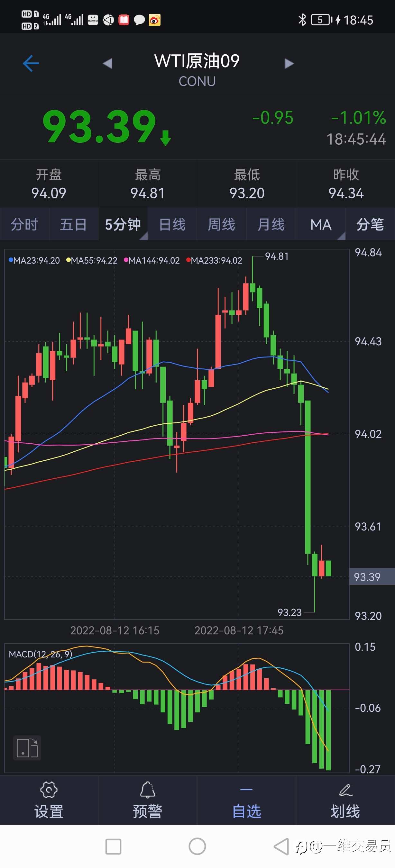Tap Android back triangle button
Viewport: 395px width, 868px height.
point(281,846)
